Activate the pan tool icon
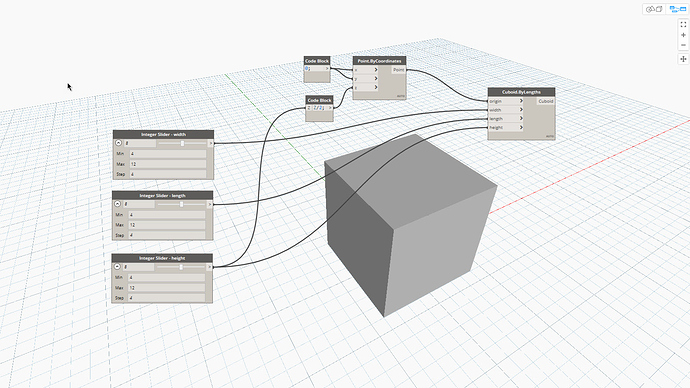690x388 pixels. click(683, 59)
